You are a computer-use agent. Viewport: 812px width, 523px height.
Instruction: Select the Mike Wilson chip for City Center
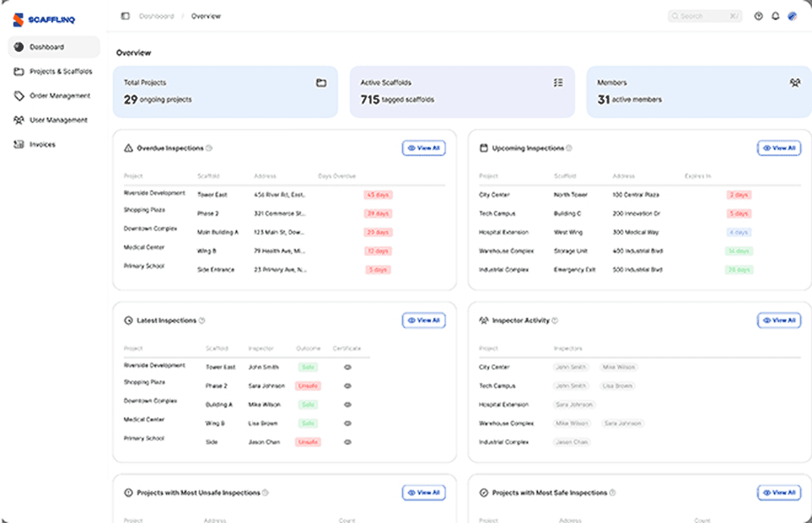[x=619, y=367]
